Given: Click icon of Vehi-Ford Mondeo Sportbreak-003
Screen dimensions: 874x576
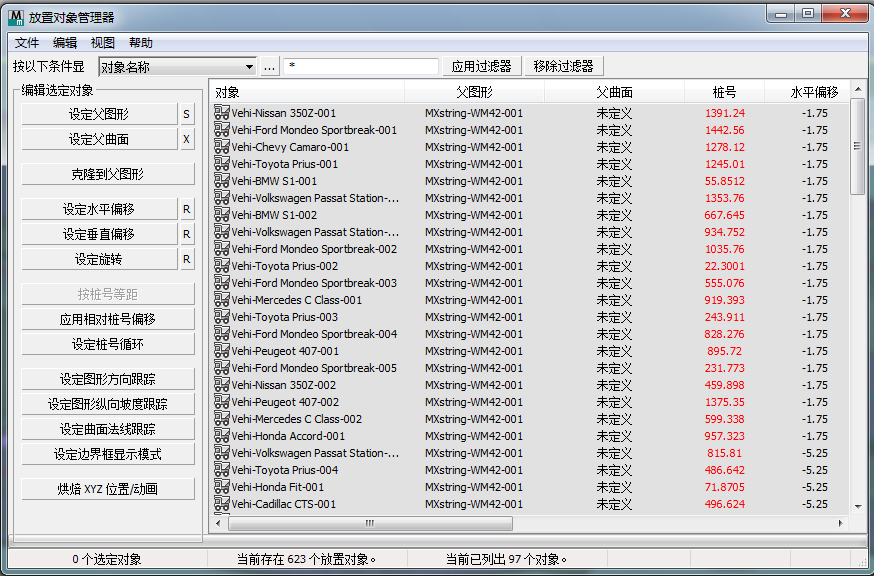Looking at the screenshot, I should point(221,283).
